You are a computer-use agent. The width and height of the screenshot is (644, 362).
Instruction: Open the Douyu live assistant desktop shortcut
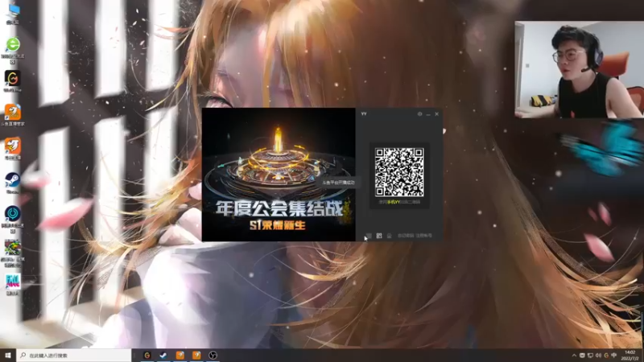pyautogui.click(x=13, y=115)
